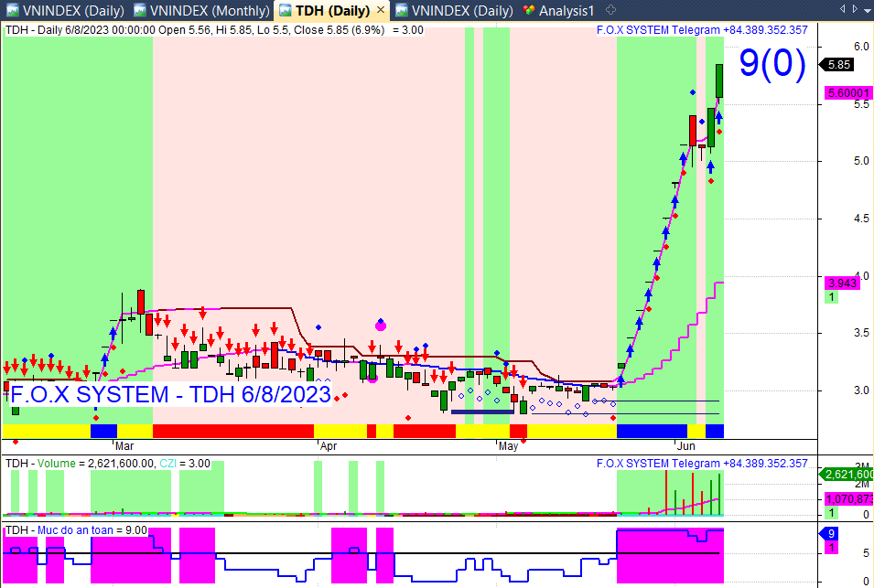Switch to the VNINDEX (Monthly) tab
This screenshot has height=588, width=874.
[x=201, y=11]
